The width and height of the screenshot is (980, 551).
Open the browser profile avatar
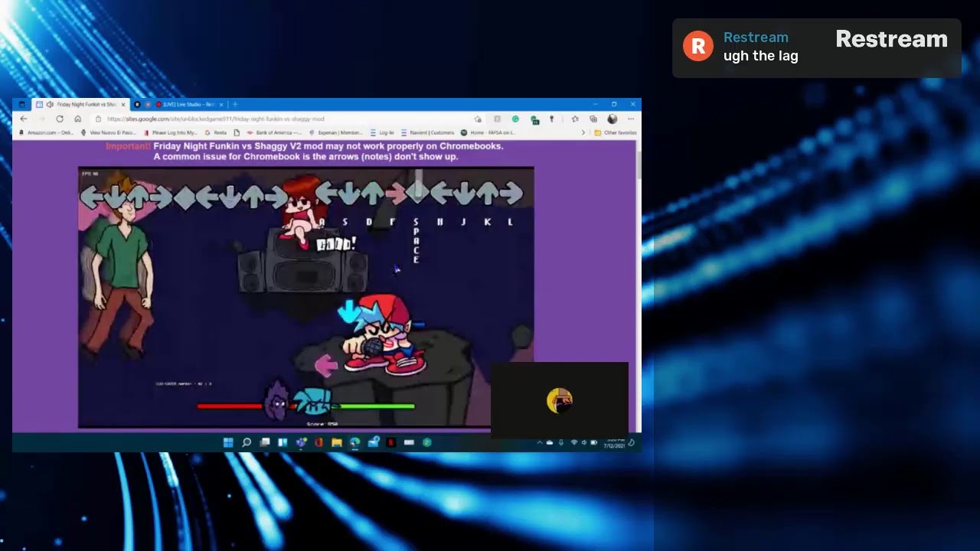[x=612, y=119]
